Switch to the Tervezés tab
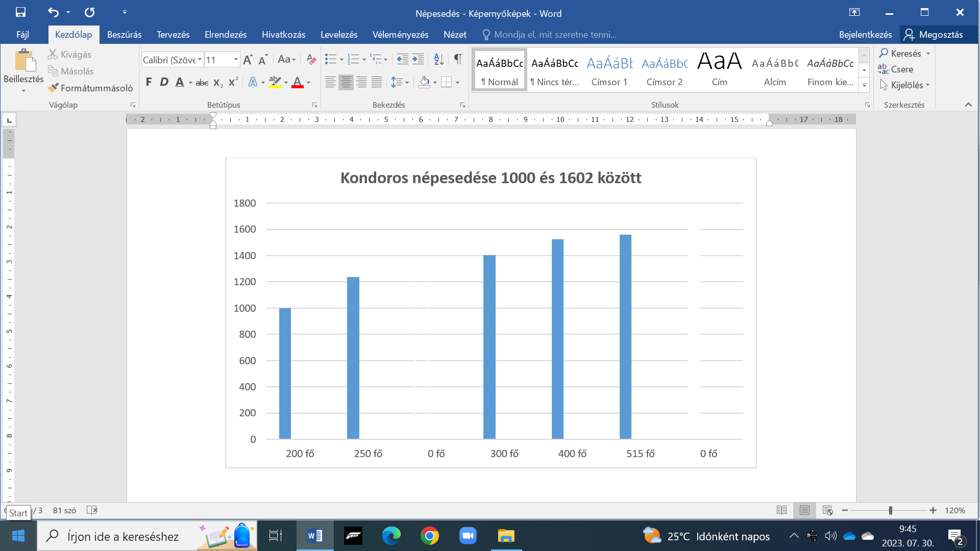This screenshot has height=551, width=980. (x=173, y=34)
